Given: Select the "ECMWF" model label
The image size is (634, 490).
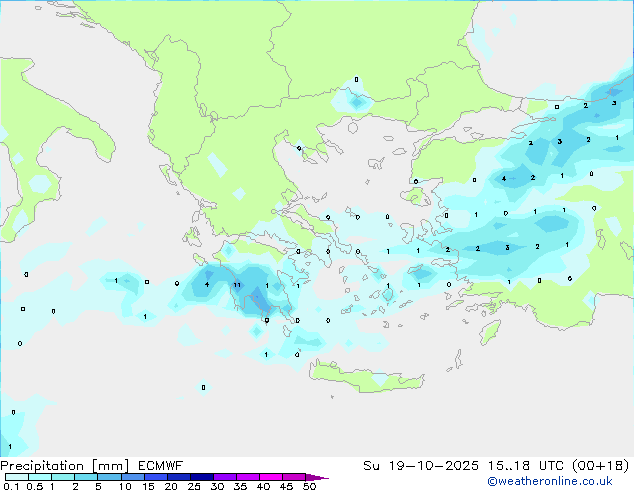Looking at the screenshot, I should coord(161,466).
